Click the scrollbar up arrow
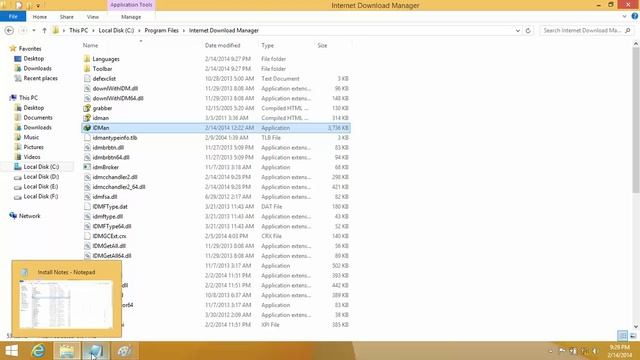The image size is (640, 360). [x=636, y=44]
